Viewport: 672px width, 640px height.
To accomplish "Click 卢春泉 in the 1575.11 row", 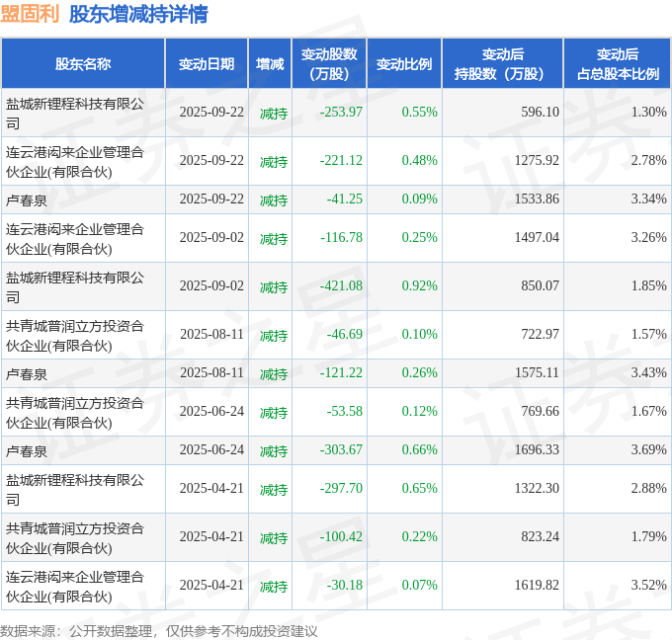I will (x=27, y=374).
